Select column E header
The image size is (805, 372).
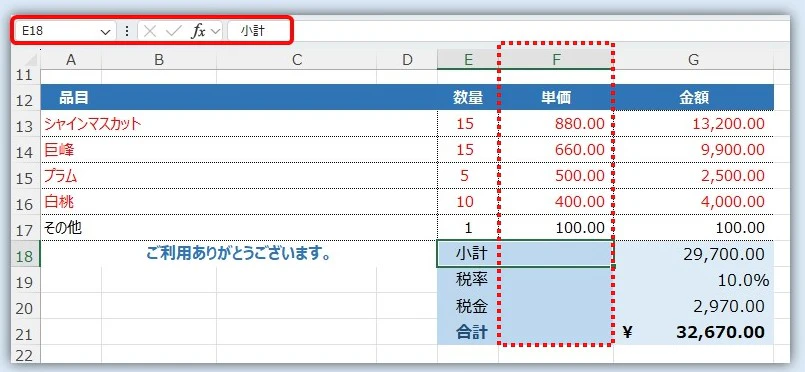pos(468,60)
